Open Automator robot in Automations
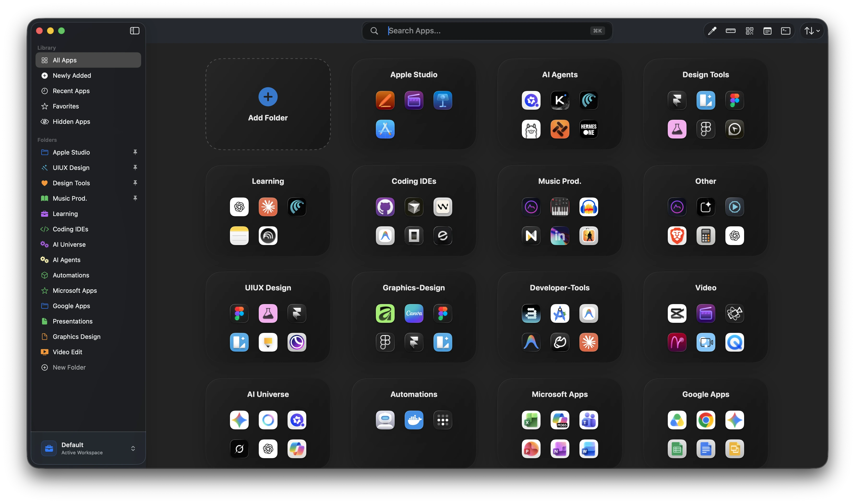855x504 pixels. [x=385, y=420]
